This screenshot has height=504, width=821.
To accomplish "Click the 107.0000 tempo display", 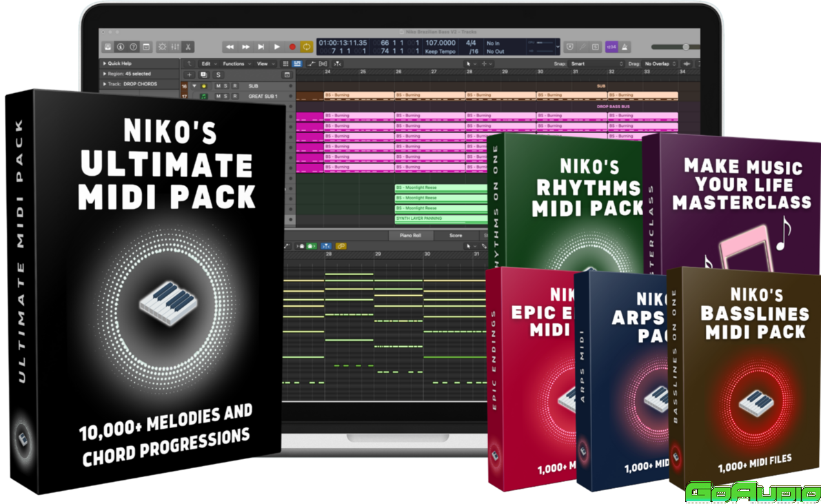I will tap(440, 43).
